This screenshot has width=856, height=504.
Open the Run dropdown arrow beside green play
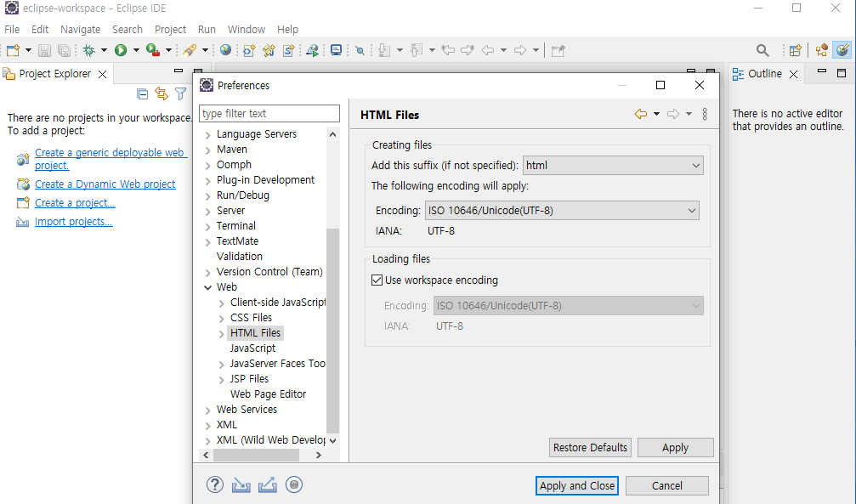pyautogui.click(x=136, y=50)
